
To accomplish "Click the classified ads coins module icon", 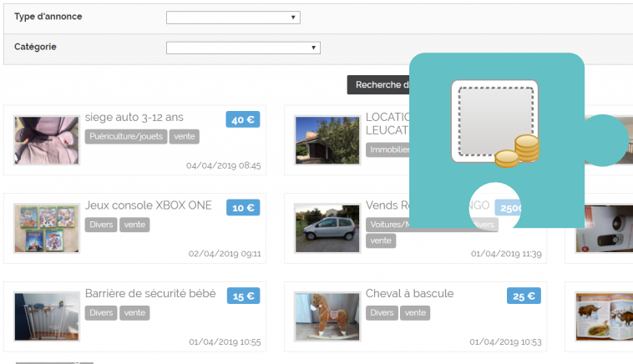I will pyautogui.click(x=496, y=124).
